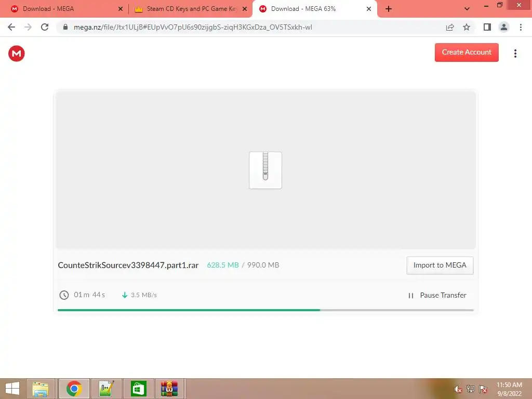532x399 pixels.
Task: Open File Explorer from taskbar
Action: 41,389
